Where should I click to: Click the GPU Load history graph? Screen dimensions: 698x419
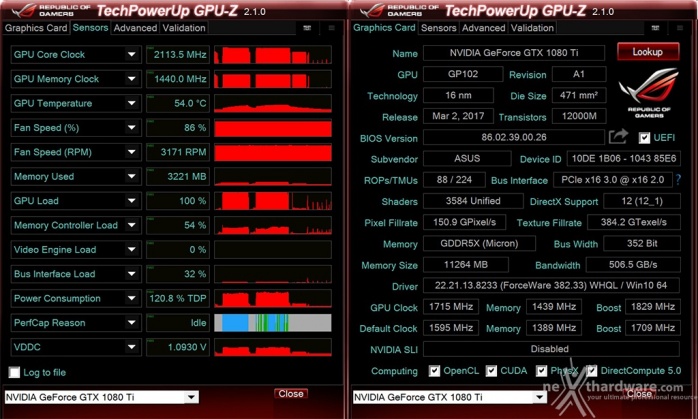[273, 200]
